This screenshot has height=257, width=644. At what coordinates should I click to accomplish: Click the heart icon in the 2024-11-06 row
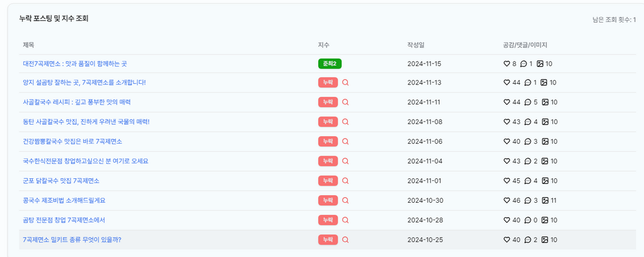[506, 142]
